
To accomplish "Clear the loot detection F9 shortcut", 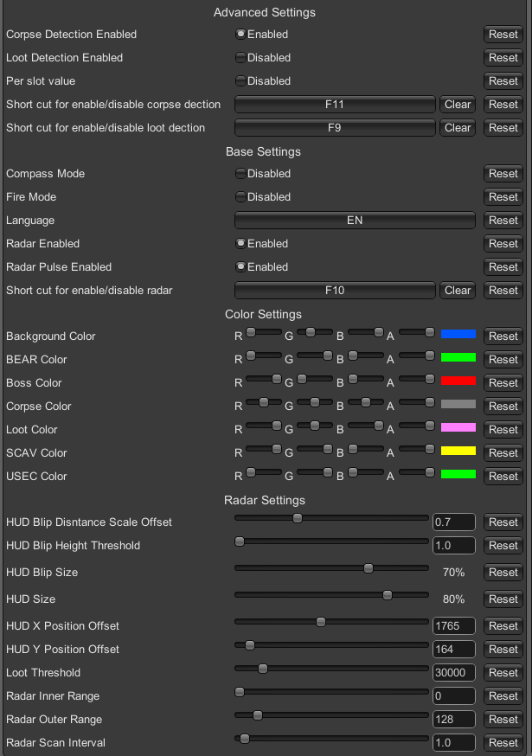I will (458, 128).
